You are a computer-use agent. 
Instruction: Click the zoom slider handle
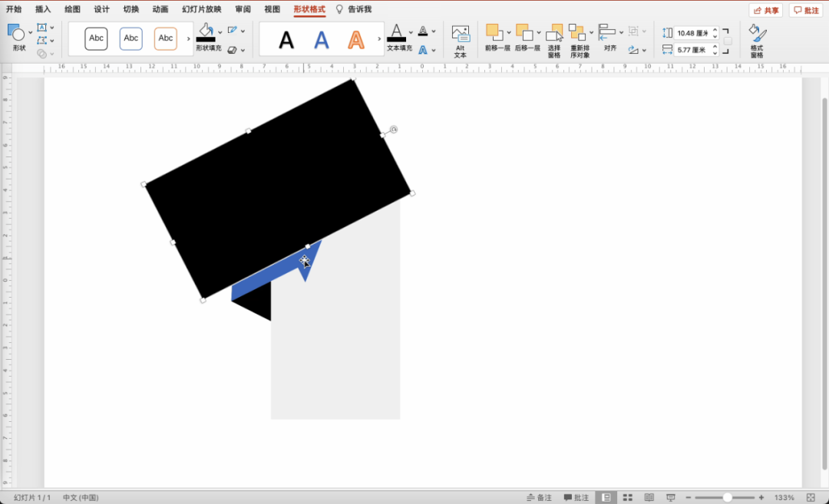pyautogui.click(x=728, y=498)
